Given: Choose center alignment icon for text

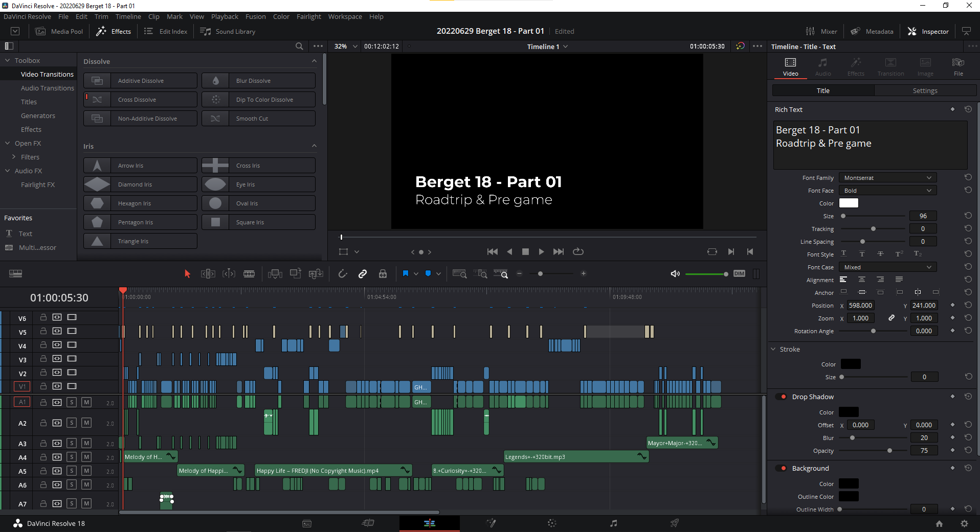Looking at the screenshot, I should click(862, 280).
